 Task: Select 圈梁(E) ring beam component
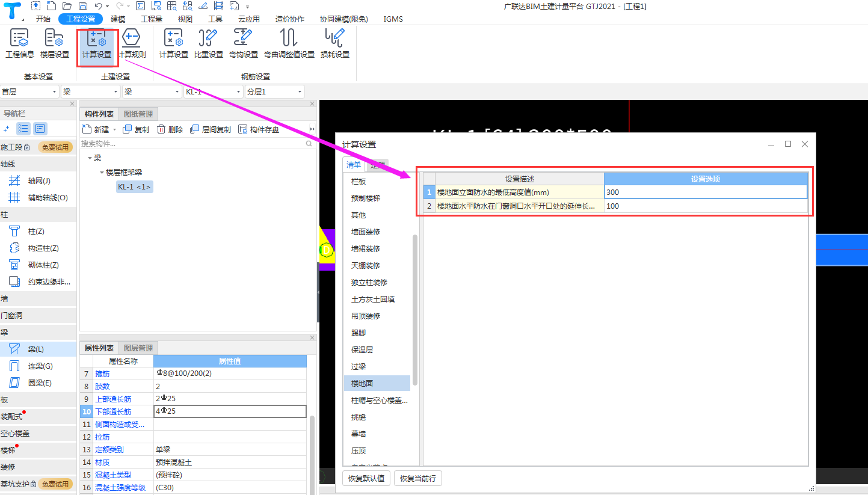pos(39,383)
